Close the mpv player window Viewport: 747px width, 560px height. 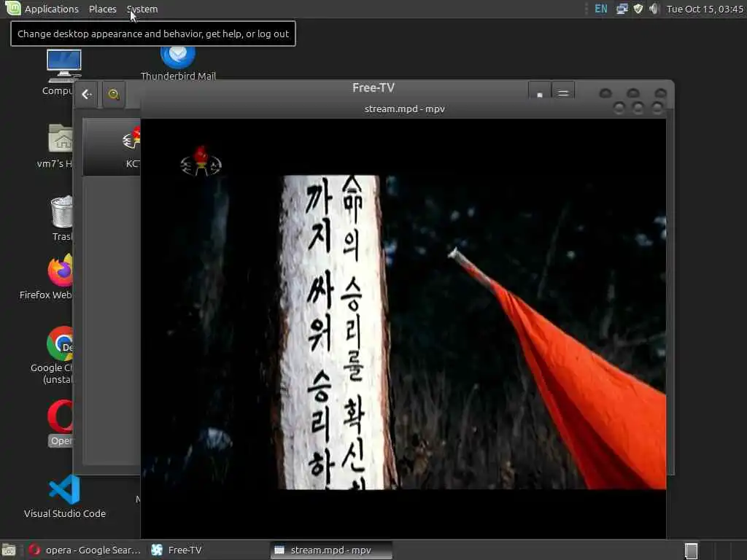coord(657,109)
